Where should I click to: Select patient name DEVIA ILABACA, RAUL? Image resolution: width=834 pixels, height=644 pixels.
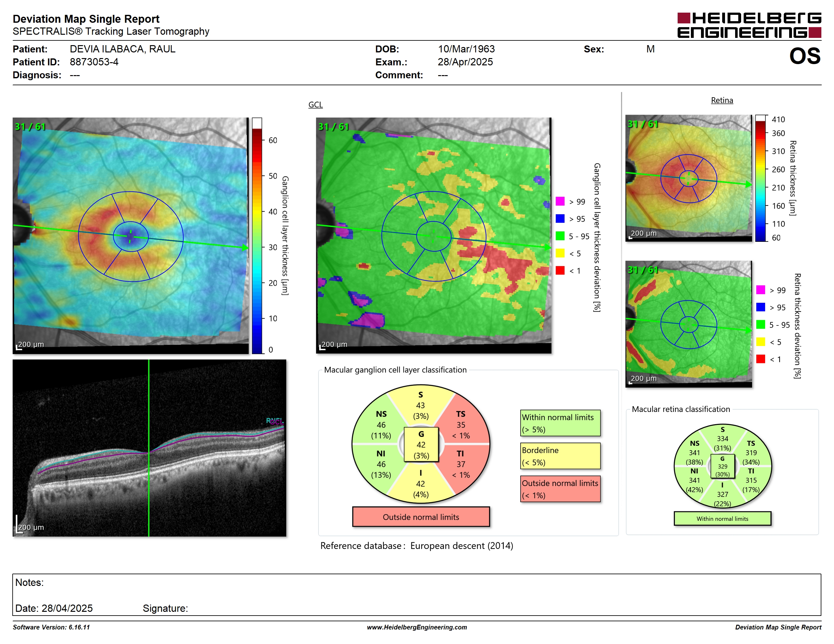coord(122,49)
